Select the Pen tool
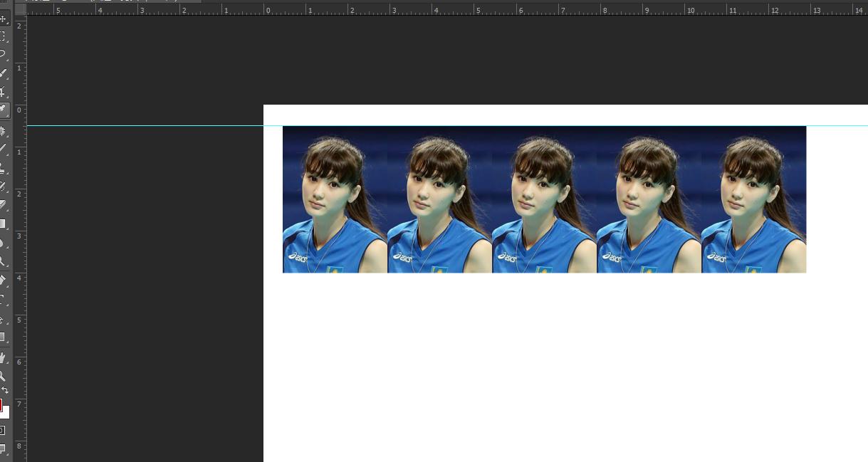 4,280
